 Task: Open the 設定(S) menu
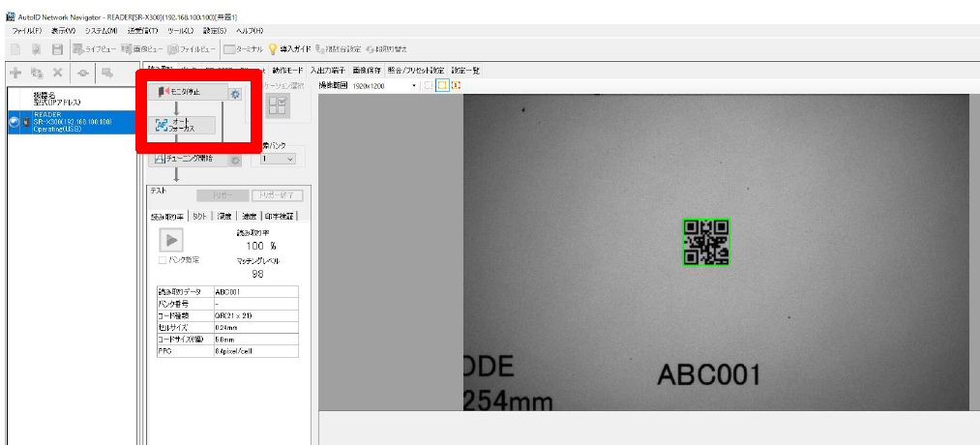[215, 31]
